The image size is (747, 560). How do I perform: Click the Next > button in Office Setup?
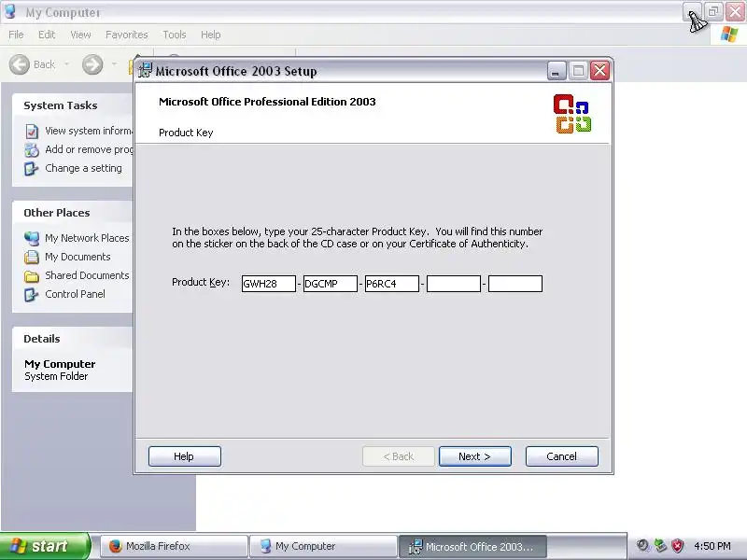[474, 456]
